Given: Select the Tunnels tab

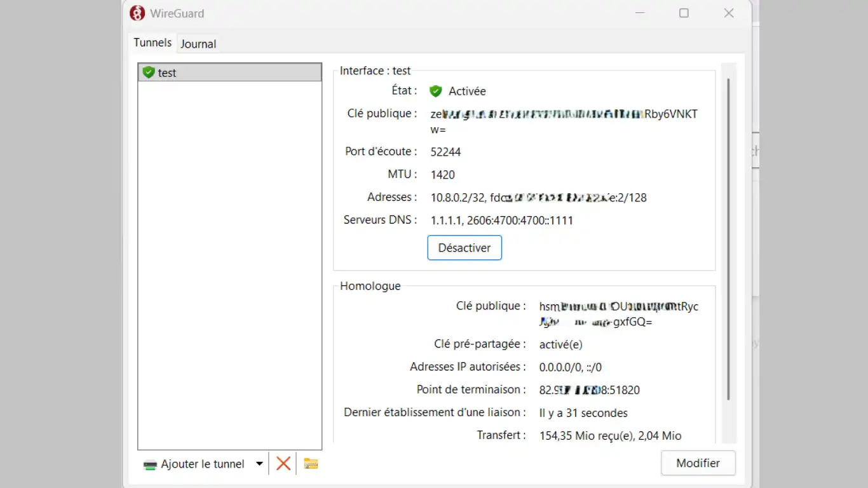Looking at the screenshot, I should [x=153, y=43].
